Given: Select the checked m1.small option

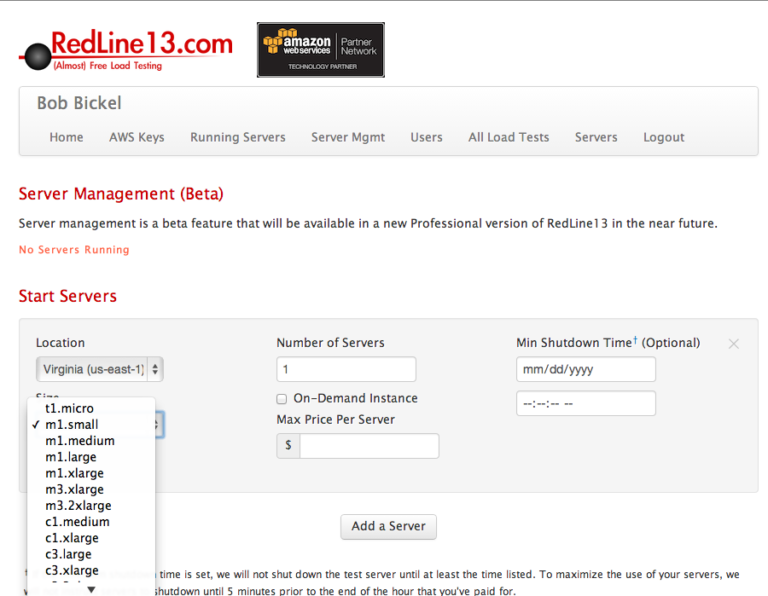Looking at the screenshot, I should [91, 425].
